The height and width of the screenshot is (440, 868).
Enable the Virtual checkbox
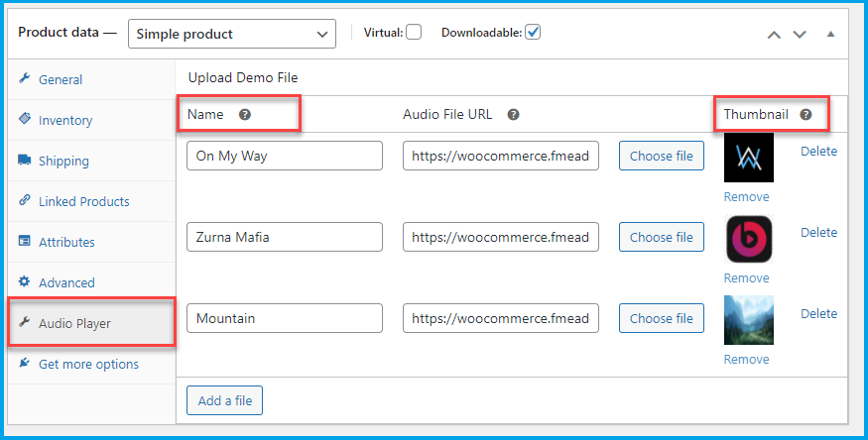click(x=414, y=32)
